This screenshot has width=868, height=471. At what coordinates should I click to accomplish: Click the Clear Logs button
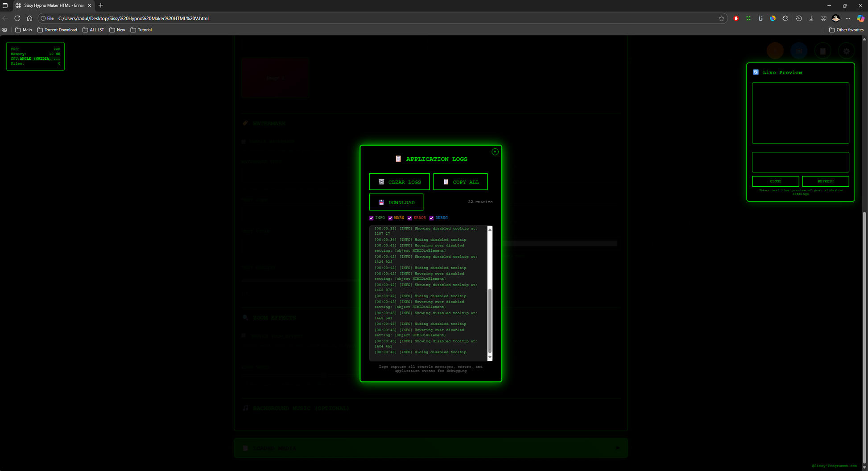tap(399, 182)
